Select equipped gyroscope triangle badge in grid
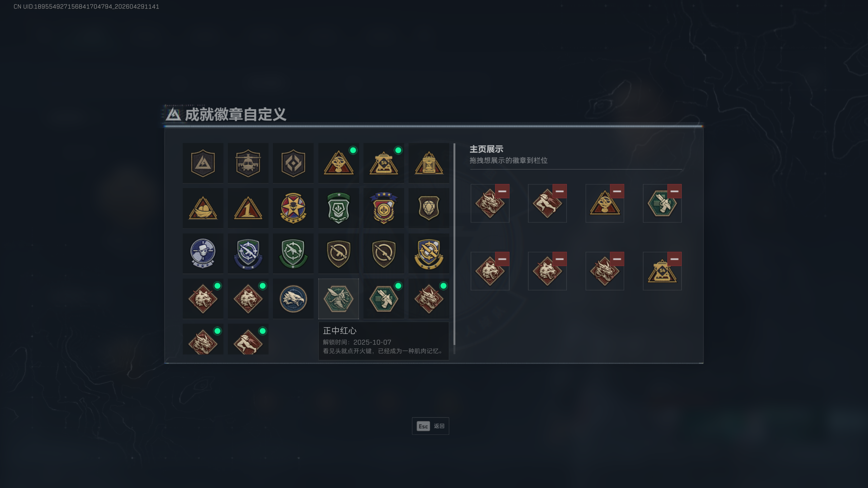 click(x=338, y=163)
